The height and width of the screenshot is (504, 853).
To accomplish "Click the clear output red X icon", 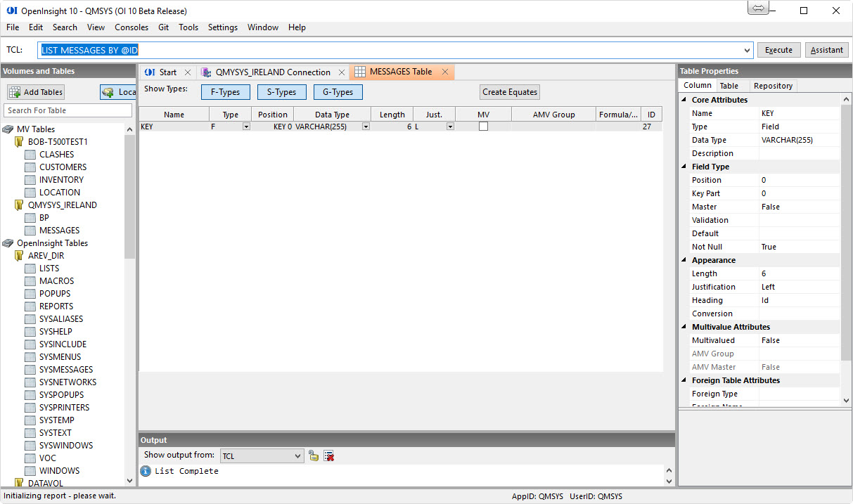I will pyautogui.click(x=328, y=456).
